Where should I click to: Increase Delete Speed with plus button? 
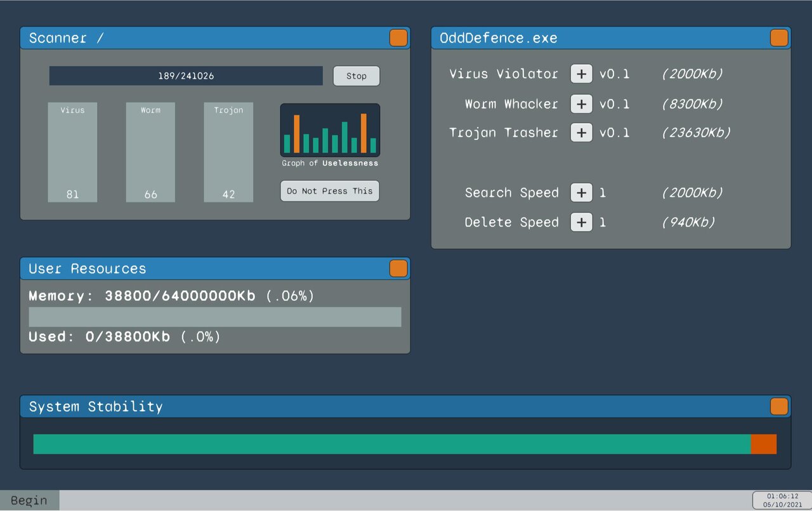click(581, 222)
